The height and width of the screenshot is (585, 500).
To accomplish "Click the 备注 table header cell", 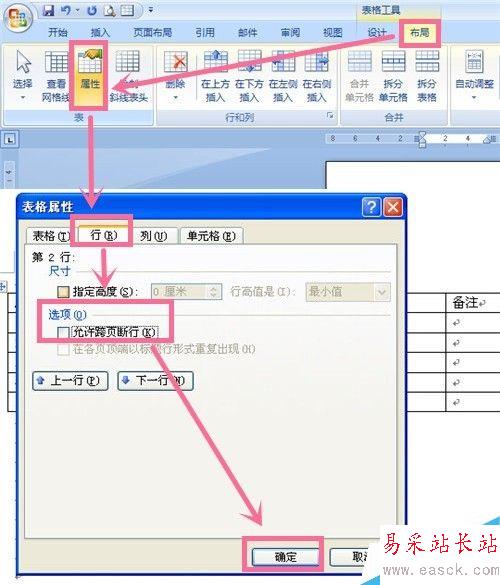I will [x=473, y=303].
